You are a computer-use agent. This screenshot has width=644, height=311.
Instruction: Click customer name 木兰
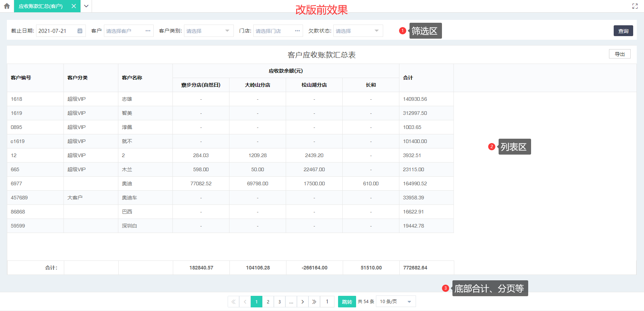click(x=127, y=169)
